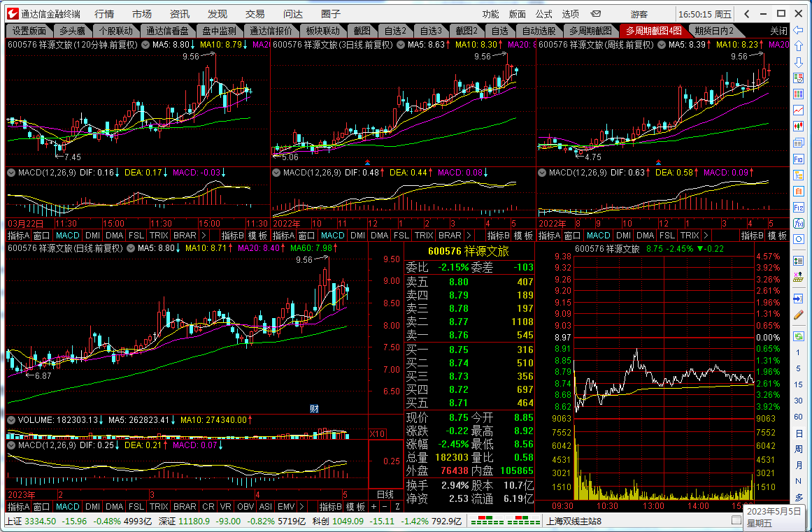Switch to 1-minute period in sidebar
Image resolution: width=812 pixels, height=532 pixels.
[x=798, y=352]
